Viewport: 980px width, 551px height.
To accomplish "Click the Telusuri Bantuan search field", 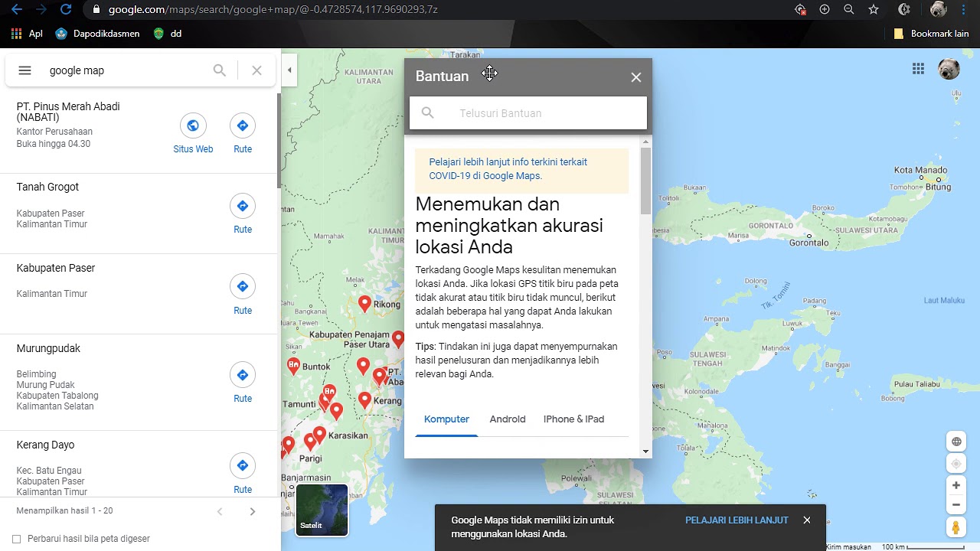I will (x=528, y=113).
